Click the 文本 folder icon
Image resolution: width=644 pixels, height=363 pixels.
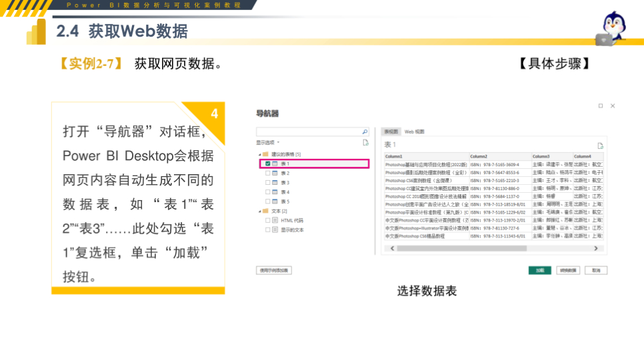click(265, 211)
